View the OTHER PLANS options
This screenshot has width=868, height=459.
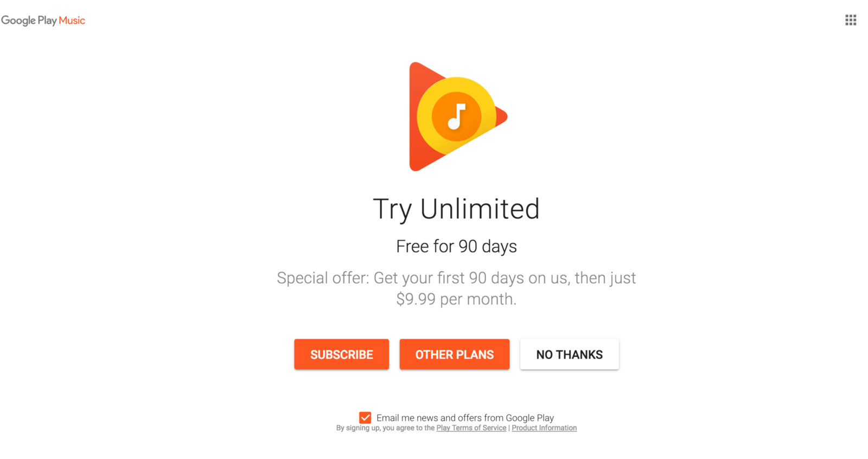point(455,354)
